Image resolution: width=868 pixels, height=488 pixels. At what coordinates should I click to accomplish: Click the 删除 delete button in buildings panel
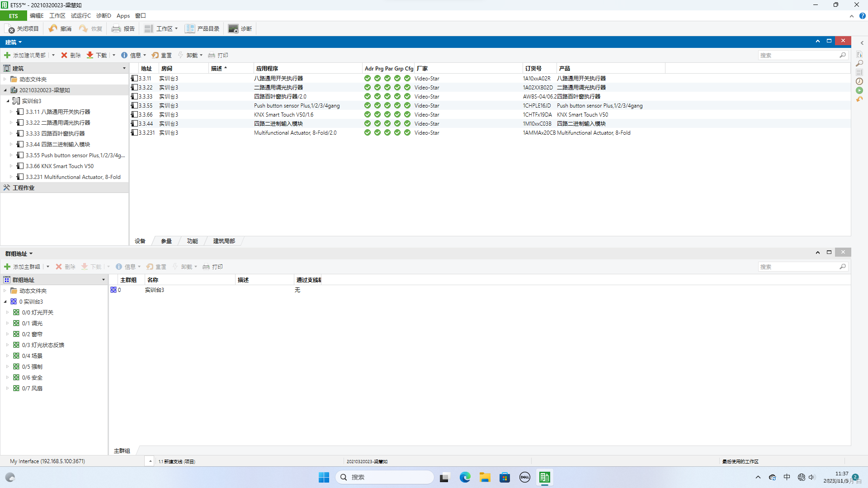click(71, 55)
